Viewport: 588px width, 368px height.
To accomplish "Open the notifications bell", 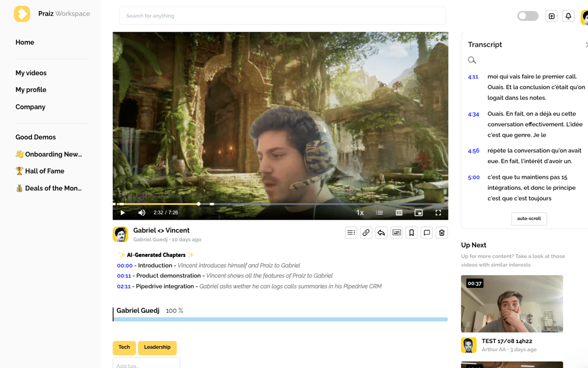I will [x=568, y=16].
